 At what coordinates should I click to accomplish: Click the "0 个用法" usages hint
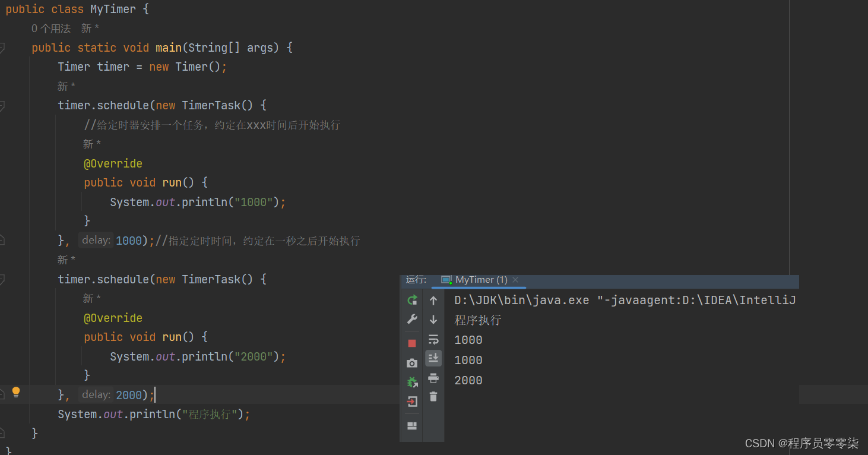(51, 29)
